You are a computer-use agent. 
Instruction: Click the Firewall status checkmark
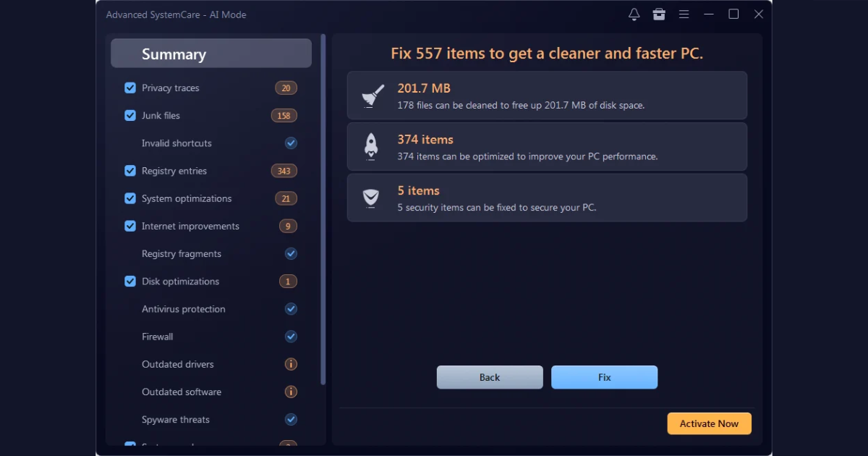(291, 337)
